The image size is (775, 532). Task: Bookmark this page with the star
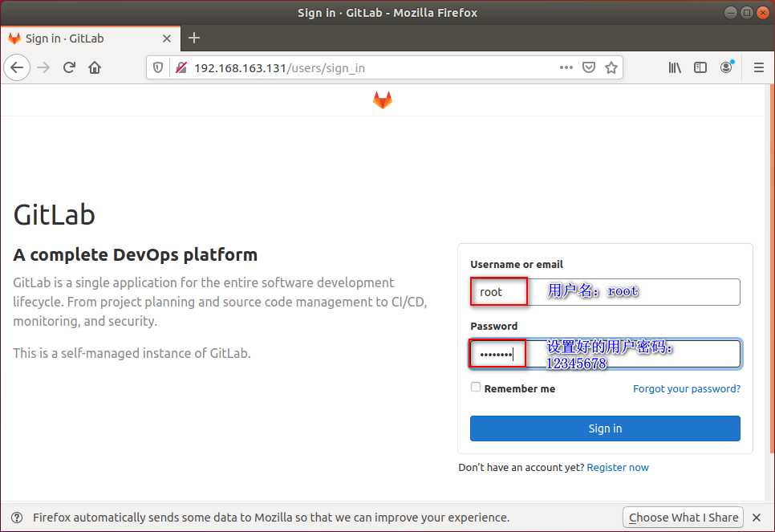(611, 67)
